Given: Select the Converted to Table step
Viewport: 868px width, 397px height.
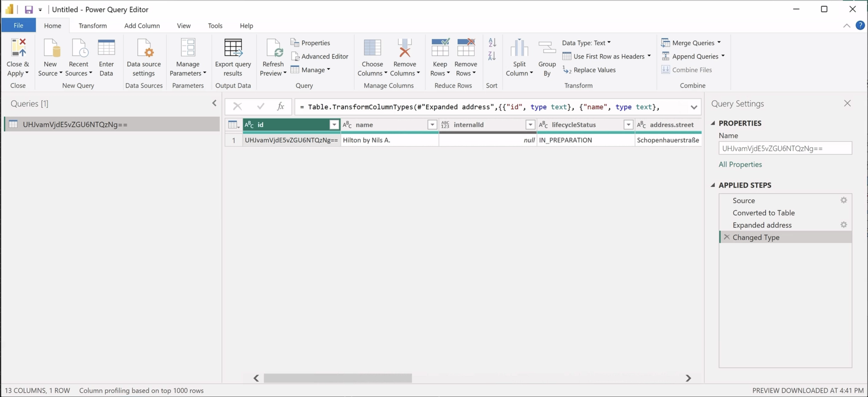Looking at the screenshot, I should 785,213.
